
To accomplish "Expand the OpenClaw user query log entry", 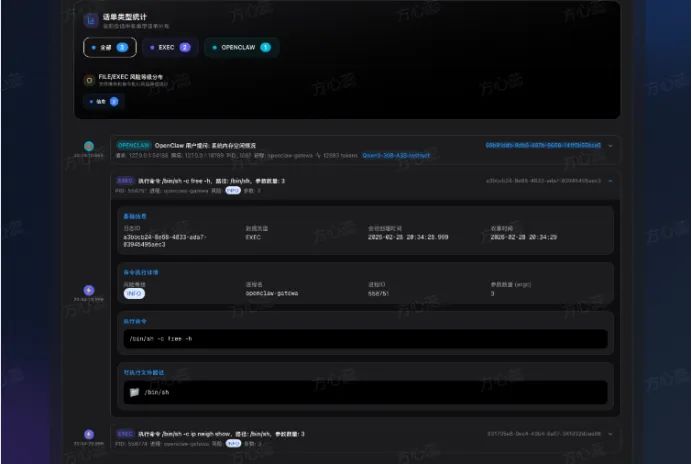I will [x=610, y=146].
